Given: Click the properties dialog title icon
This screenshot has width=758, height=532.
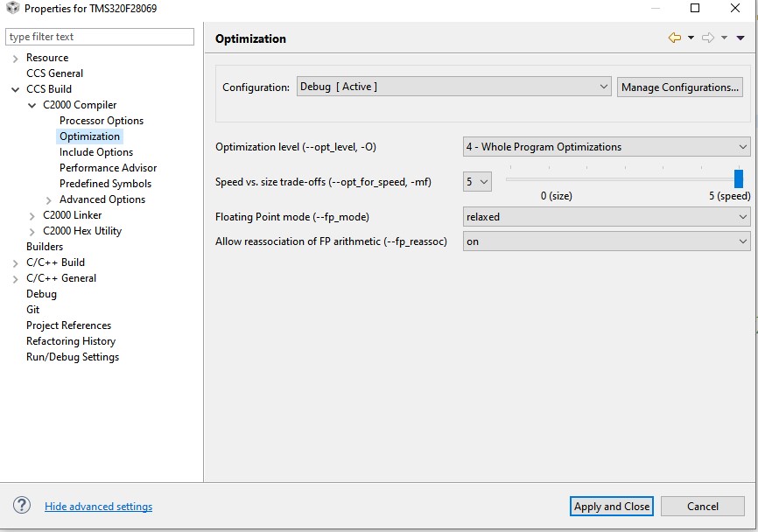Looking at the screenshot, I should (12, 8).
